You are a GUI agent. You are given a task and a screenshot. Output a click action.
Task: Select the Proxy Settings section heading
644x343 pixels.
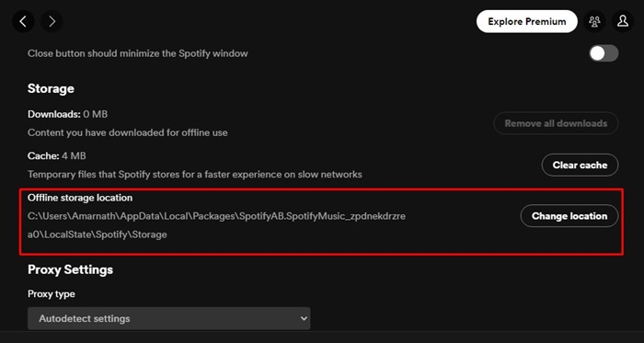[70, 269]
